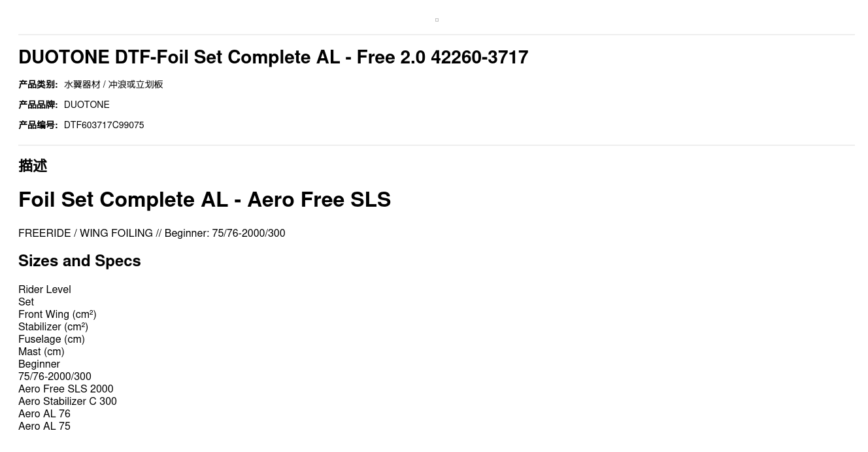The width and height of the screenshot is (868, 452).
Task: Click the 水翼器材 / 冲浪或立划板 category text
Action: pyautogui.click(x=114, y=84)
